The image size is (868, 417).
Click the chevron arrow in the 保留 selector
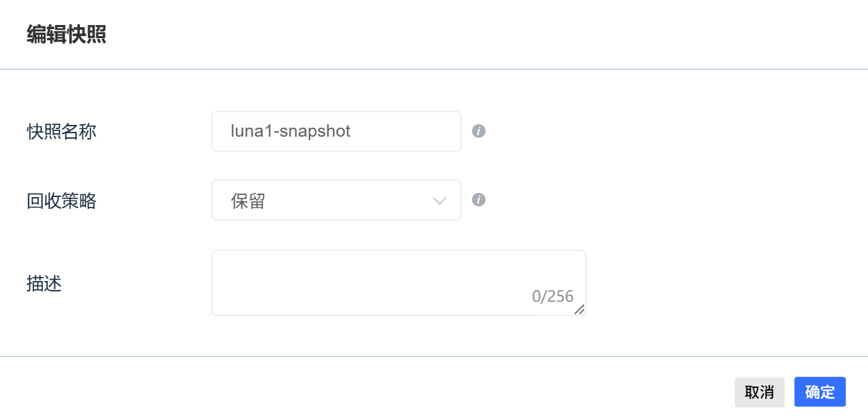coord(439,201)
